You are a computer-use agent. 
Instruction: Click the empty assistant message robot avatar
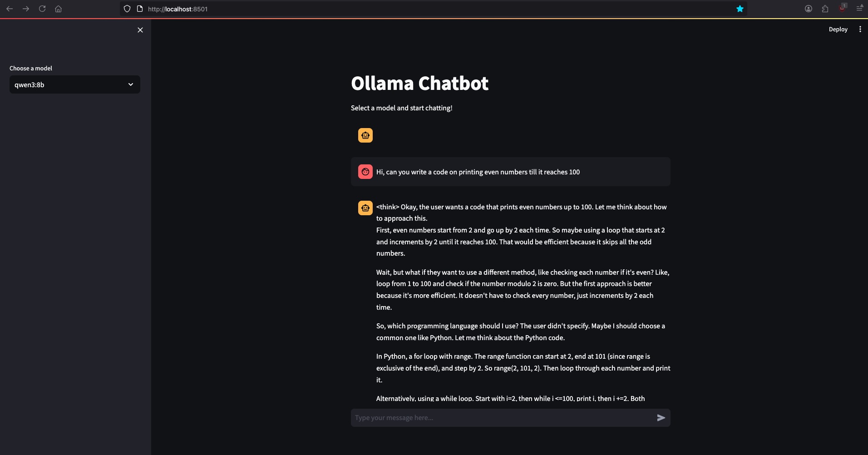365,135
